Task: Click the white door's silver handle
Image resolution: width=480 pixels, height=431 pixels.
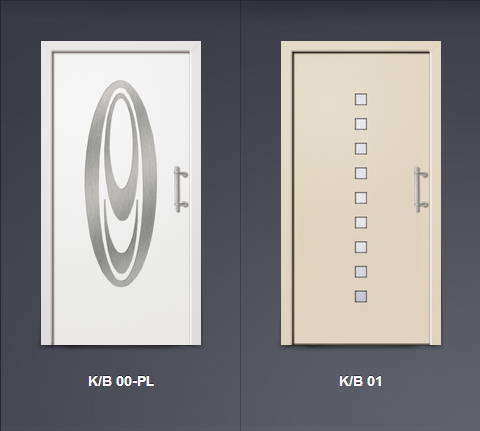Action: 180,189
